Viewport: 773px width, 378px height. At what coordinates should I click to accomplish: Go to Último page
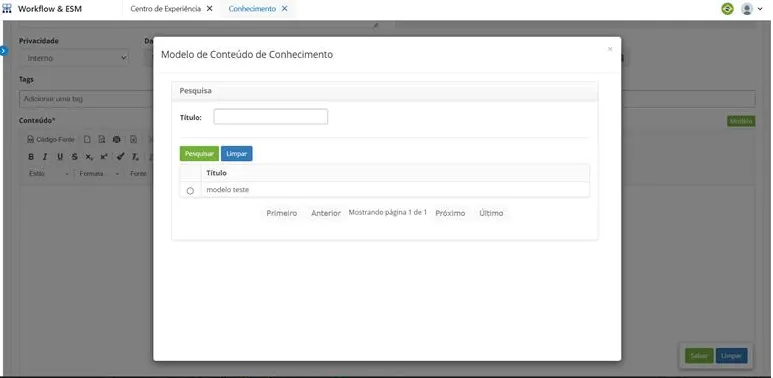pos(491,213)
